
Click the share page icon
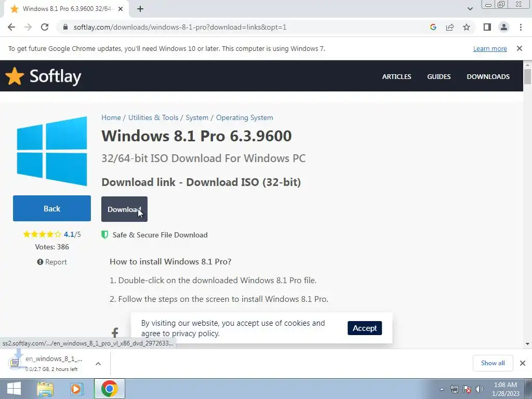[450, 27]
